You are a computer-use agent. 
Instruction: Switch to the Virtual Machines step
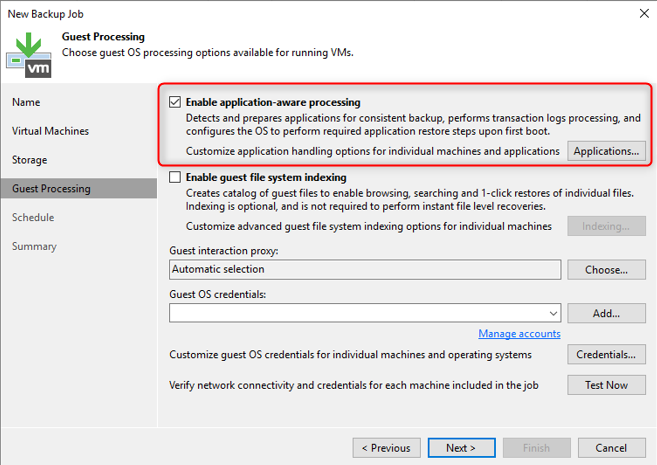tap(50, 131)
